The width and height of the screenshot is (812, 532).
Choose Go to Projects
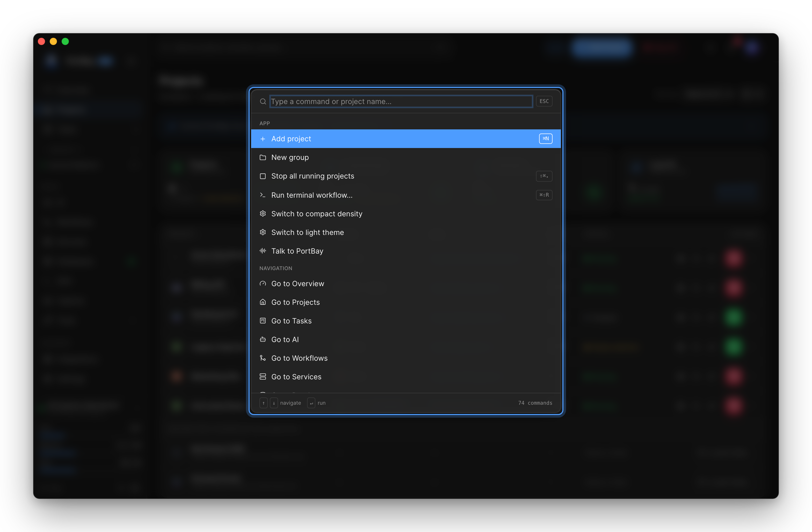click(406, 302)
